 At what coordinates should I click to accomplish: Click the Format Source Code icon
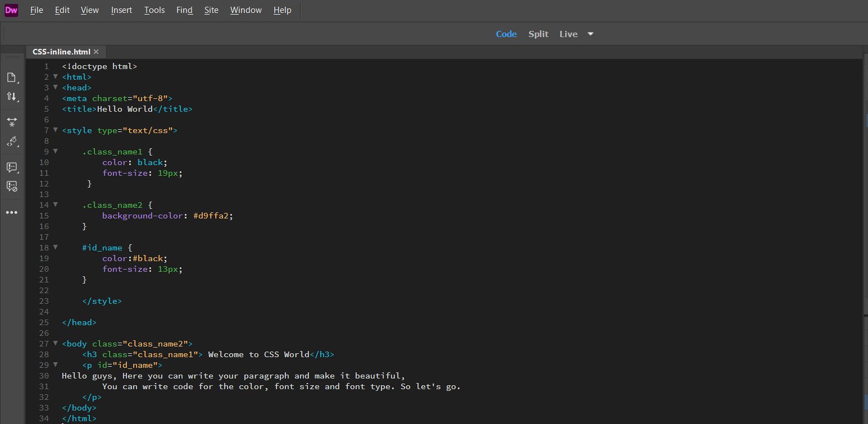[12, 142]
